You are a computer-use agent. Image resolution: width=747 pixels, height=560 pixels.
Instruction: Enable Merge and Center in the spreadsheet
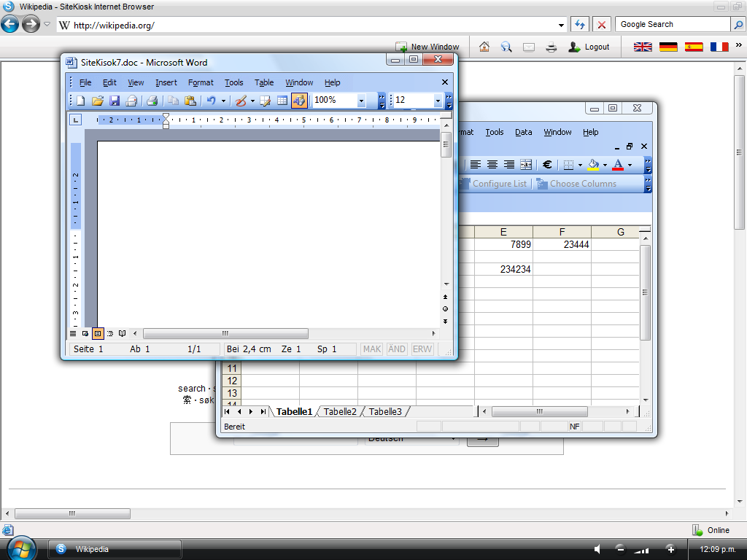pyautogui.click(x=526, y=165)
